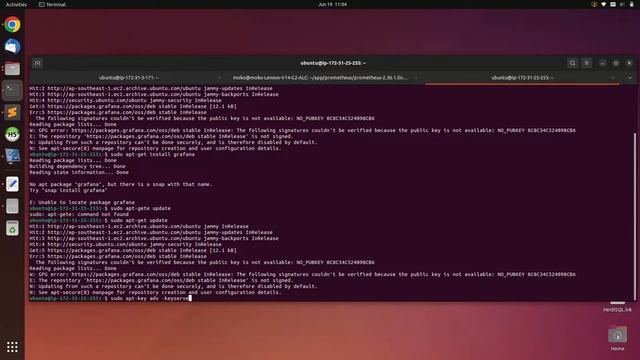Close the moko prometheus tab
Viewport: 640px width, 360px height.
coord(416,78)
